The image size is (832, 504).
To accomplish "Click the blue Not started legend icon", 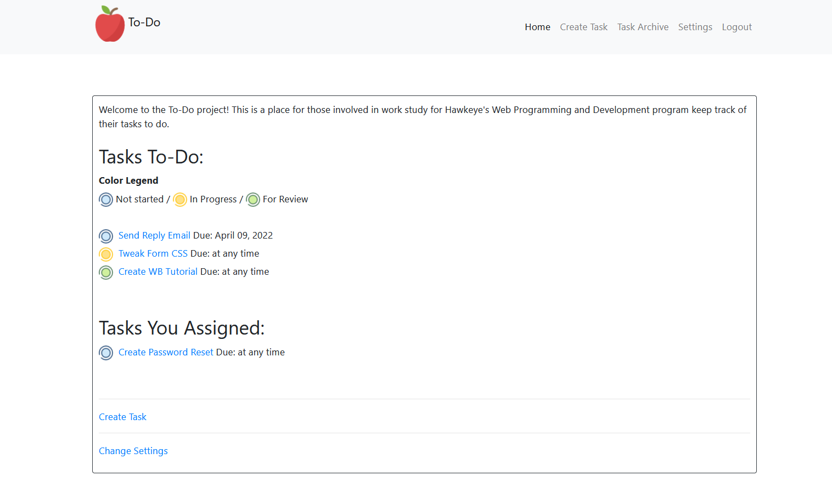I will pos(105,200).
